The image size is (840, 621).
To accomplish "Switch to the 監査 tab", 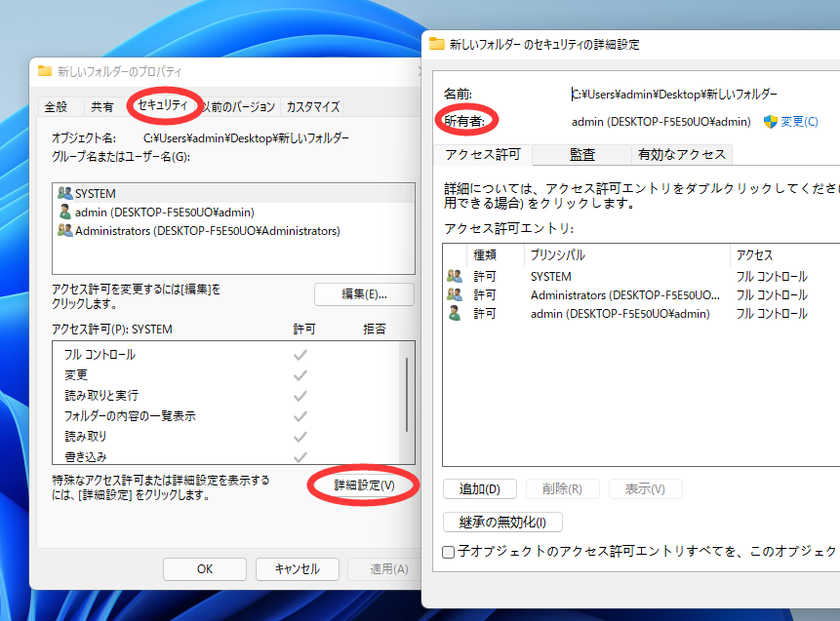I will pos(579,154).
